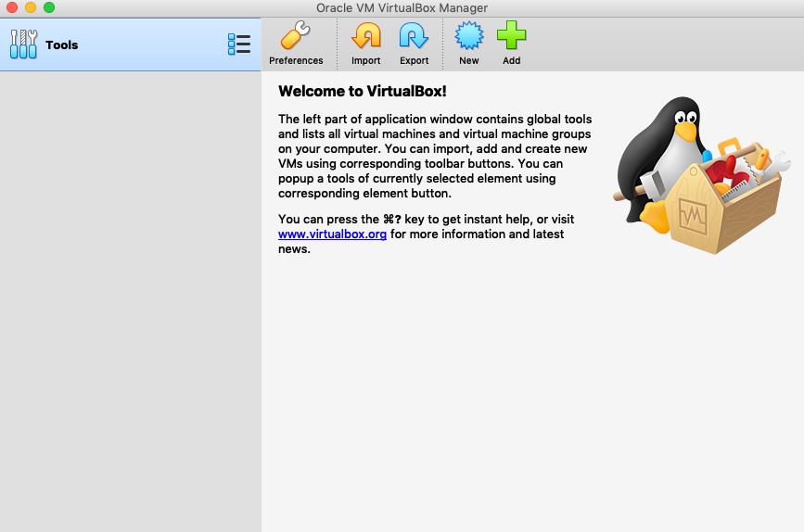Click the green Add plus icon
Viewport: 804px width, 532px height.
pos(511,36)
